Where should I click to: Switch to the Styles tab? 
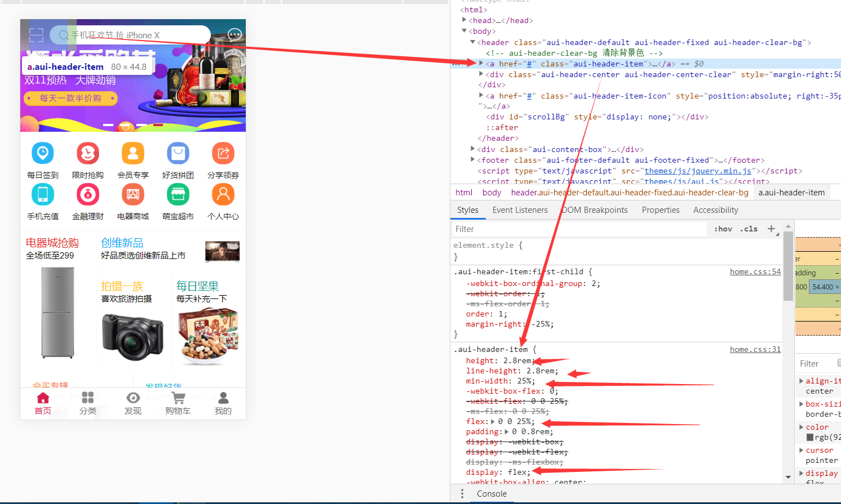(x=468, y=210)
